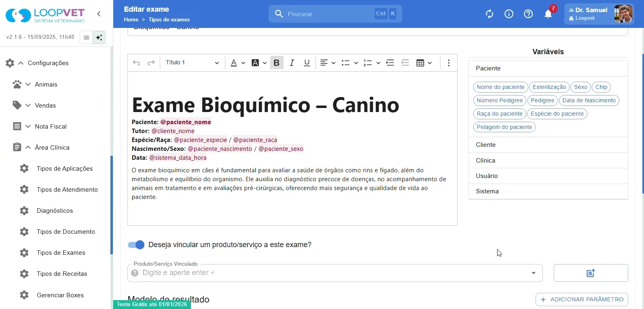
Task: Toggle bold formatting in editor toolbar
Action: tap(277, 63)
